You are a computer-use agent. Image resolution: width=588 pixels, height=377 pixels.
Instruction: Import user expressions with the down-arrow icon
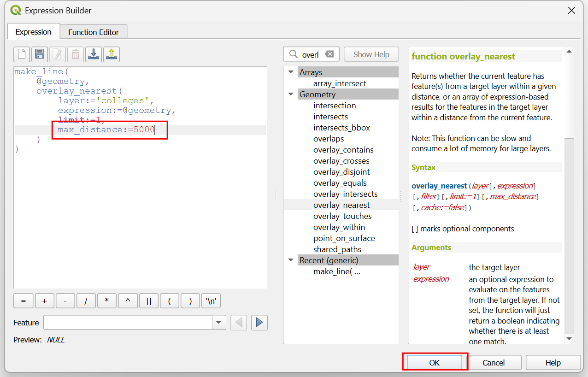(x=94, y=54)
